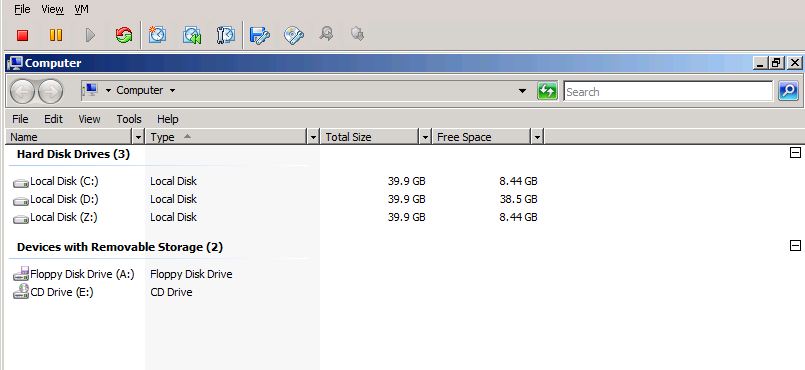Select the Floppy Disk Drive (A:) name text
Viewport: 805px width, 370px height.
pos(82,274)
